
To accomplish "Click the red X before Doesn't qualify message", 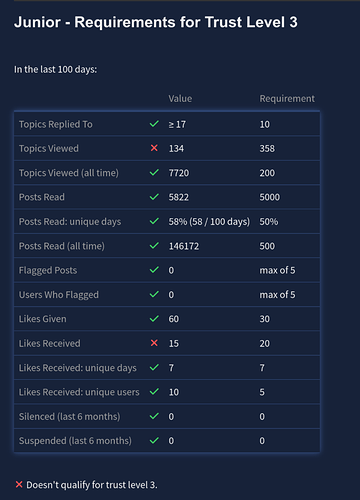I will [19, 484].
